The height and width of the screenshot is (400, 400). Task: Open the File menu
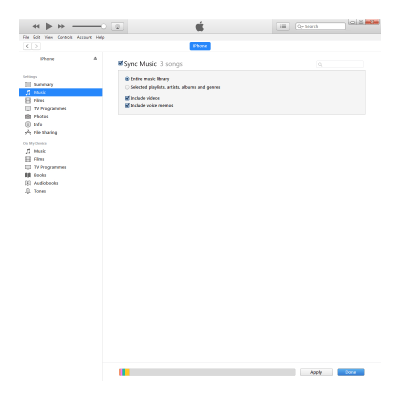click(x=26, y=37)
